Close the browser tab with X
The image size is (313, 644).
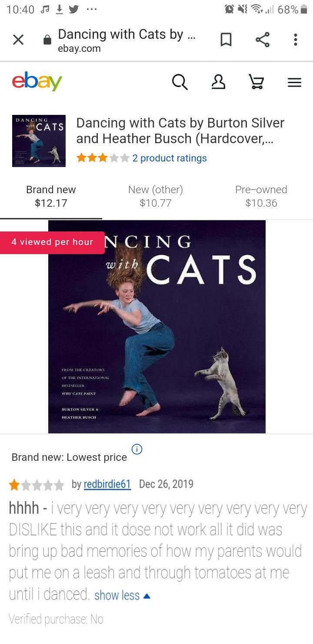18,40
